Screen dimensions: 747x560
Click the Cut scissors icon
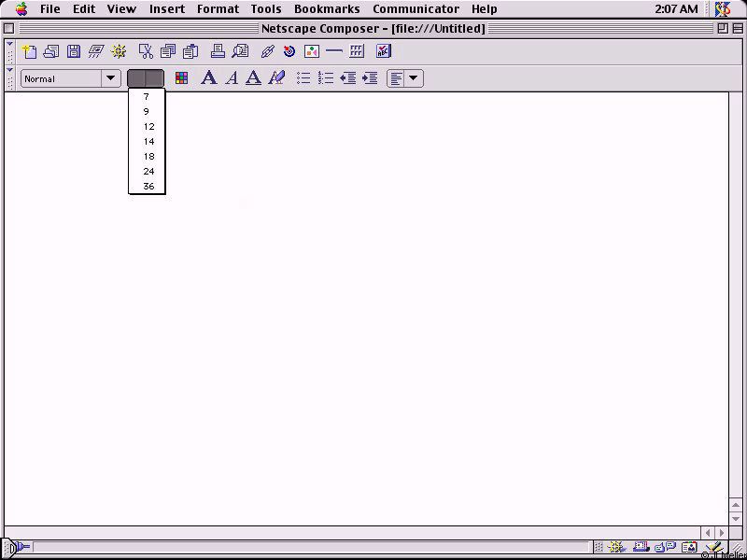pos(146,51)
